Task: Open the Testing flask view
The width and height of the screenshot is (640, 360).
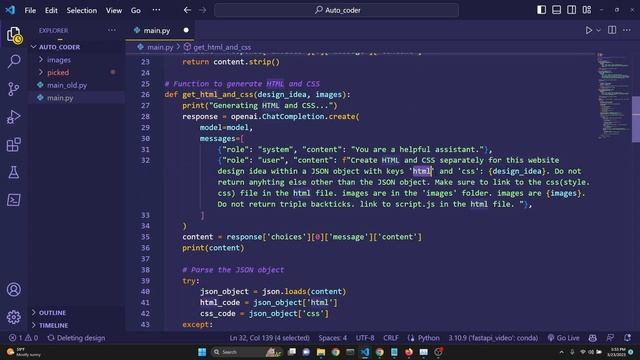Action: pyautogui.click(x=14, y=172)
